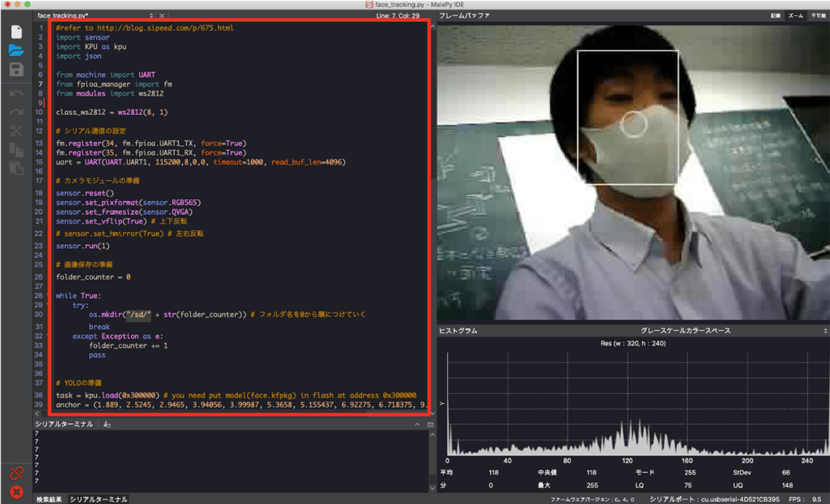Click the Res (w : 320, h : 240) label
The height and width of the screenshot is (504, 830).
pyautogui.click(x=634, y=343)
